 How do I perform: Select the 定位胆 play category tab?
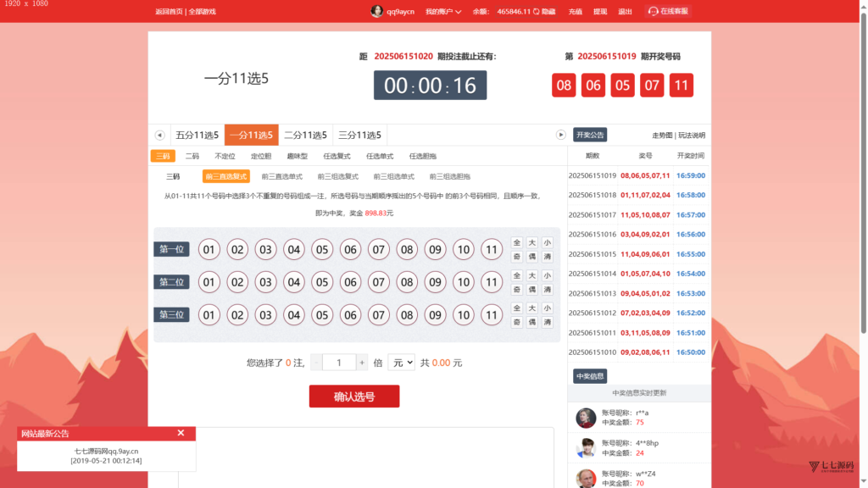(x=261, y=156)
